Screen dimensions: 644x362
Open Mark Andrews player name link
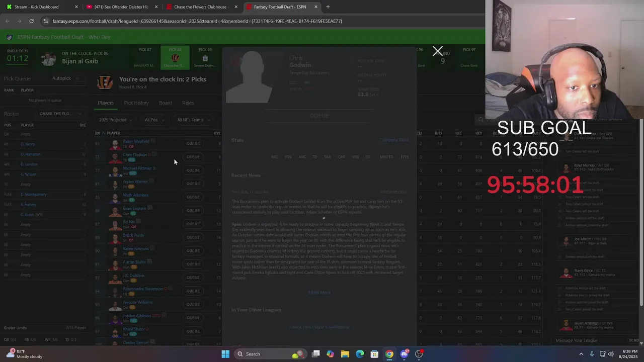coord(136,195)
